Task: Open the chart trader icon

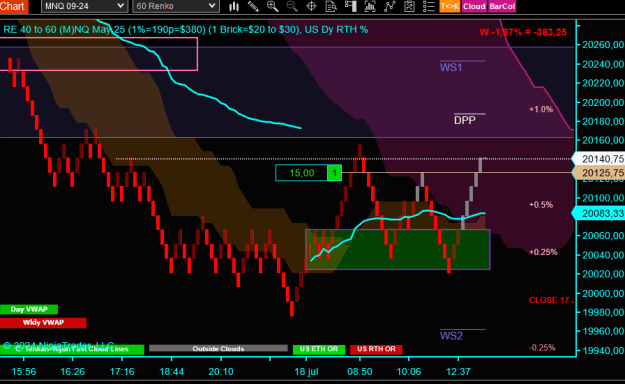Action: 350,6
